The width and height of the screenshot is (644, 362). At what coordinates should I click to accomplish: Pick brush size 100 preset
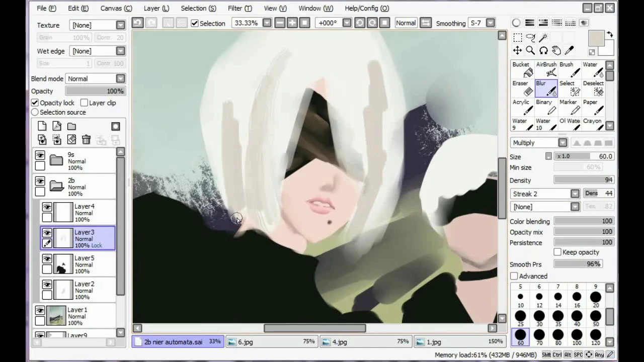pos(577,337)
